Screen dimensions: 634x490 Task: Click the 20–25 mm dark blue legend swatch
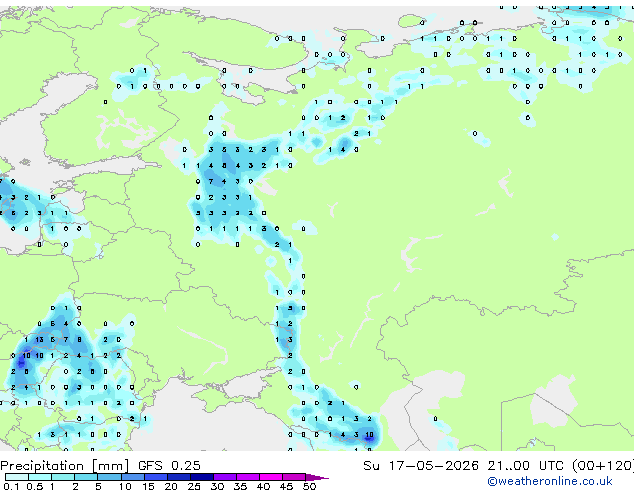(179, 477)
